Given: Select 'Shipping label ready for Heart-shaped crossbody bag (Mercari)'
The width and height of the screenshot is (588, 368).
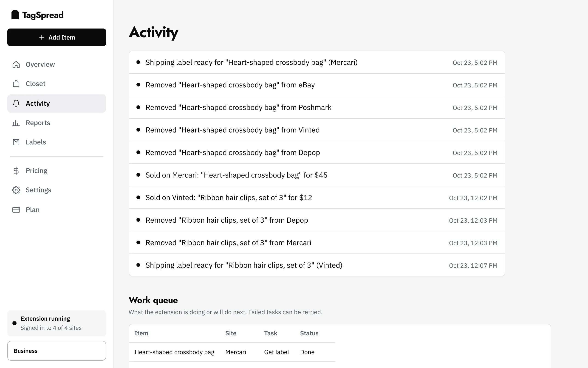Looking at the screenshot, I should (x=317, y=62).
